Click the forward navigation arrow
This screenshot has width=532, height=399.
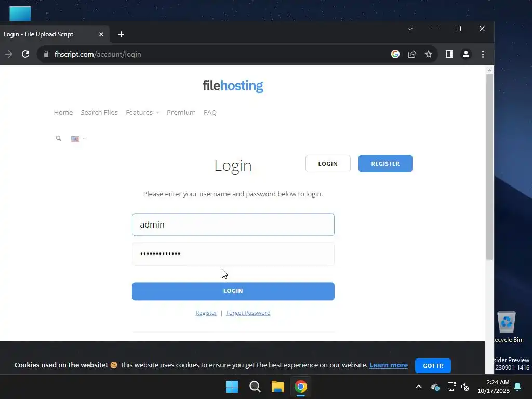coord(8,54)
